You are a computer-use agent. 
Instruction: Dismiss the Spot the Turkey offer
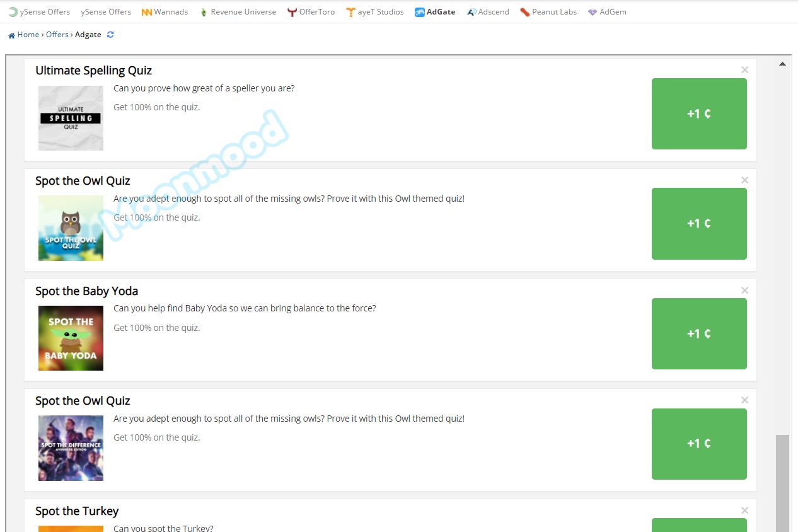pyautogui.click(x=745, y=511)
